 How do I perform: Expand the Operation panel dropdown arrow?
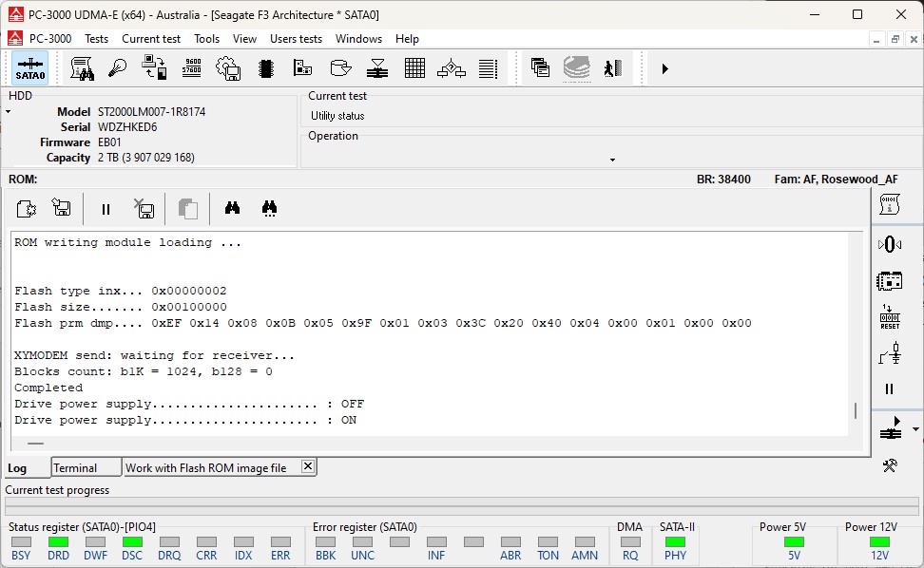612,160
